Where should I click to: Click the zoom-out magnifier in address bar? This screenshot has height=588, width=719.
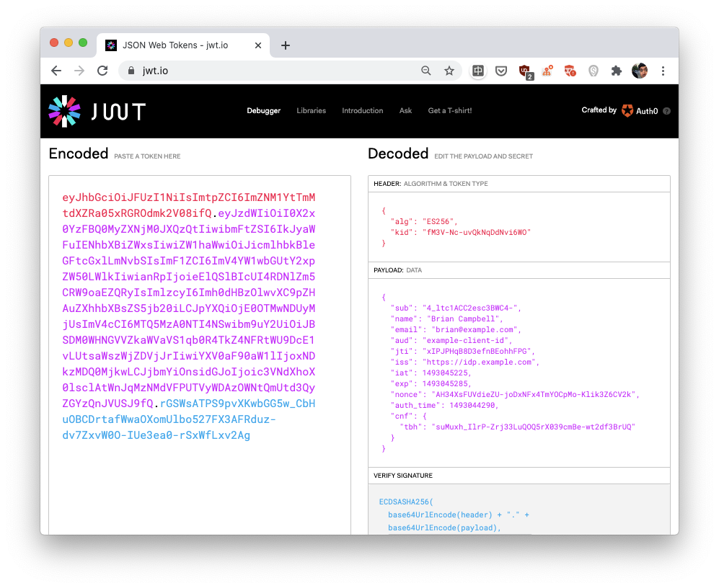pos(426,71)
